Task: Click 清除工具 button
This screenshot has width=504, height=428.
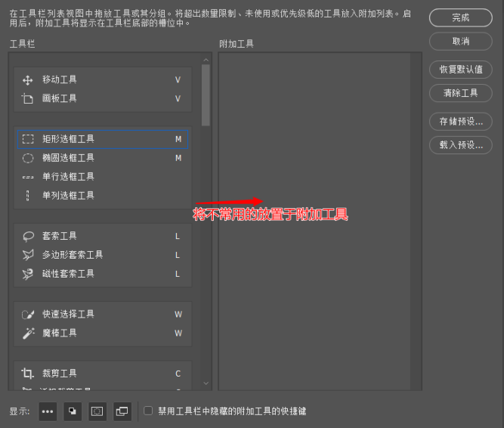Action: click(x=461, y=93)
